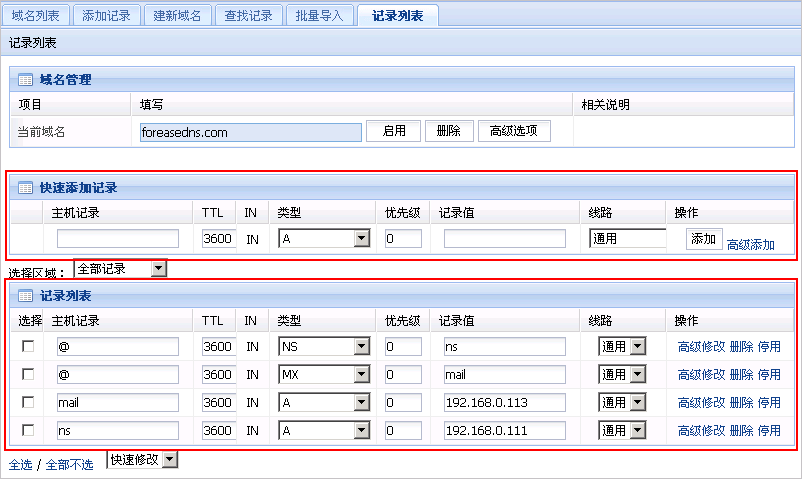The height and width of the screenshot is (479, 802).
Task: Click the 记录值 field containing mail
Action: point(505,375)
